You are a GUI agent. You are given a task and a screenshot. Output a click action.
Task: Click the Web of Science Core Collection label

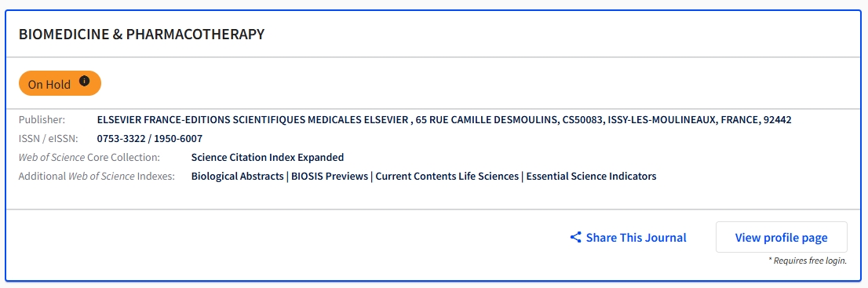click(x=89, y=157)
